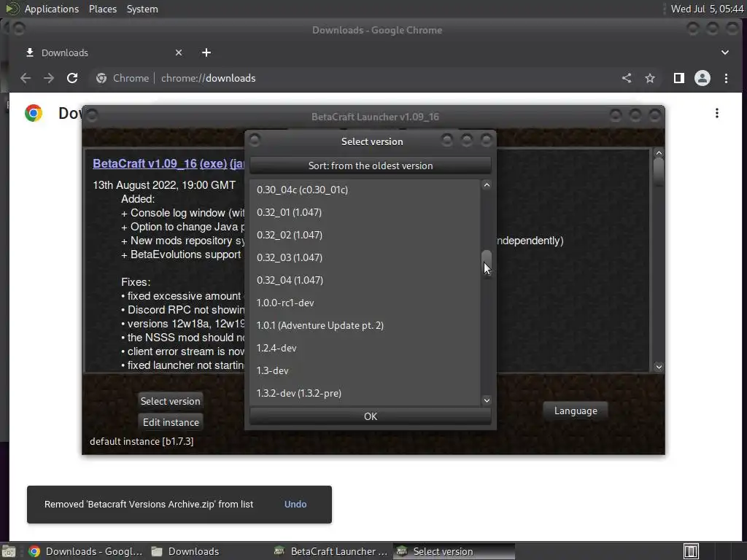Click the version list scroll up arrow

tap(487, 184)
